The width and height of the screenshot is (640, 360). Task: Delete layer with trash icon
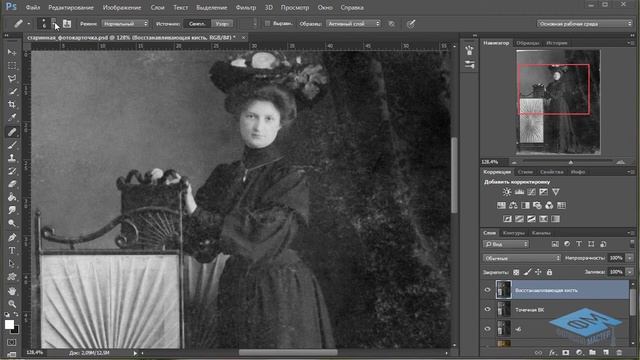(619, 352)
